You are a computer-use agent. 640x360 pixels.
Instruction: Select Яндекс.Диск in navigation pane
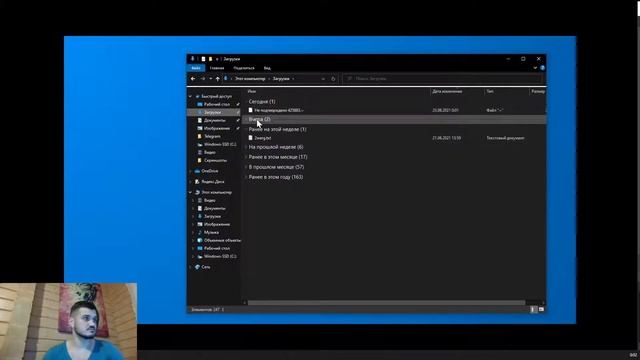(x=212, y=182)
